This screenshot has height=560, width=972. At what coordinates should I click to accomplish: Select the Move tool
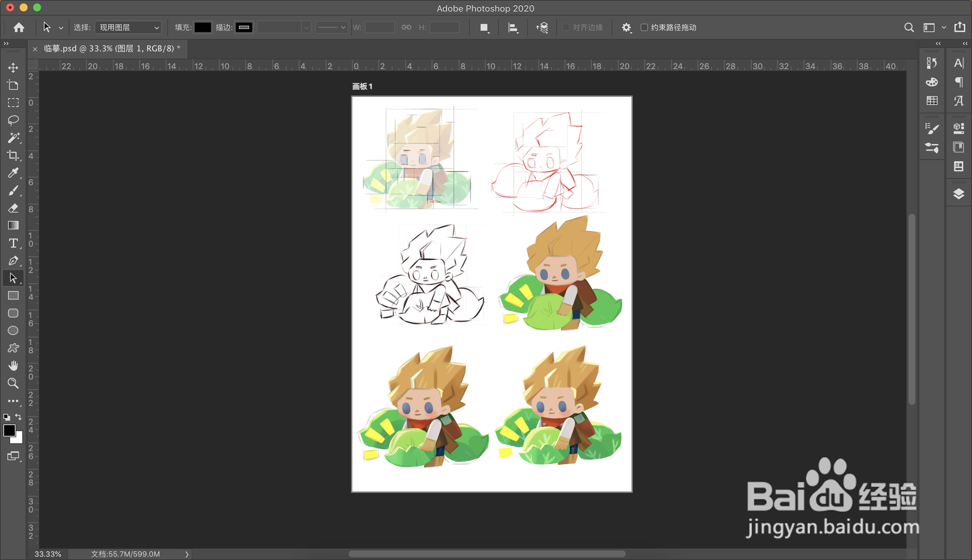(13, 68)
